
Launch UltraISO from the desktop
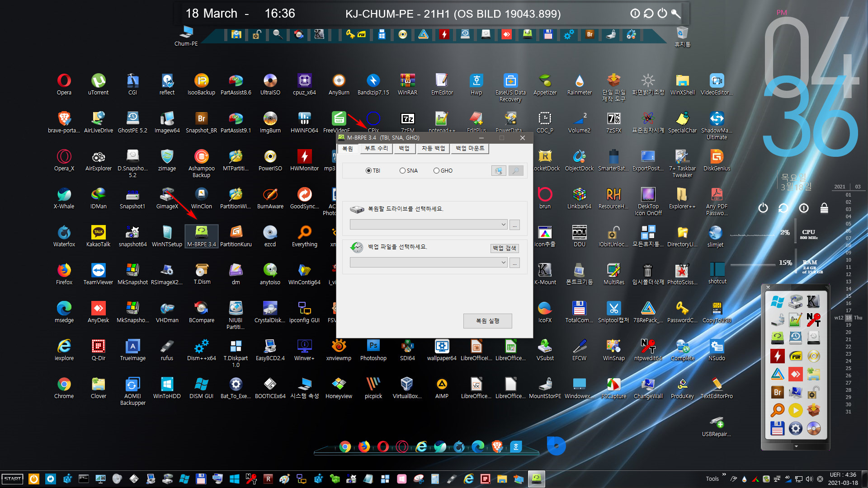coord(270,84)
